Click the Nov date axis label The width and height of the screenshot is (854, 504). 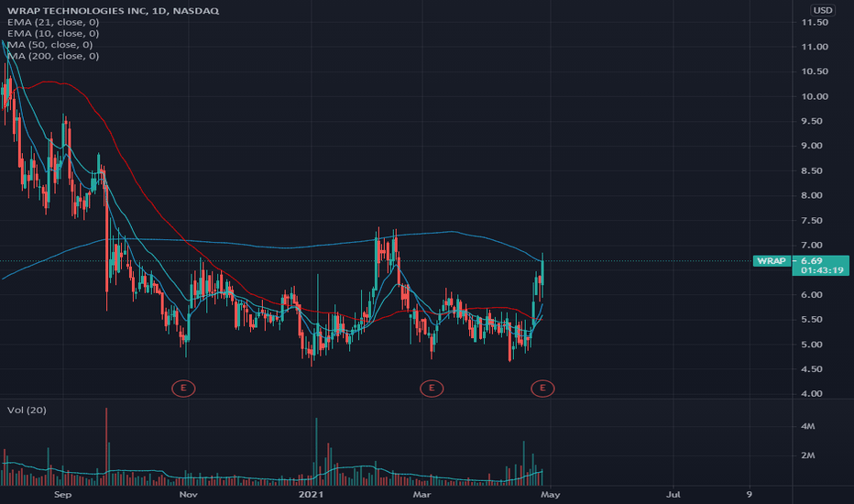click(x=188, y=495)
